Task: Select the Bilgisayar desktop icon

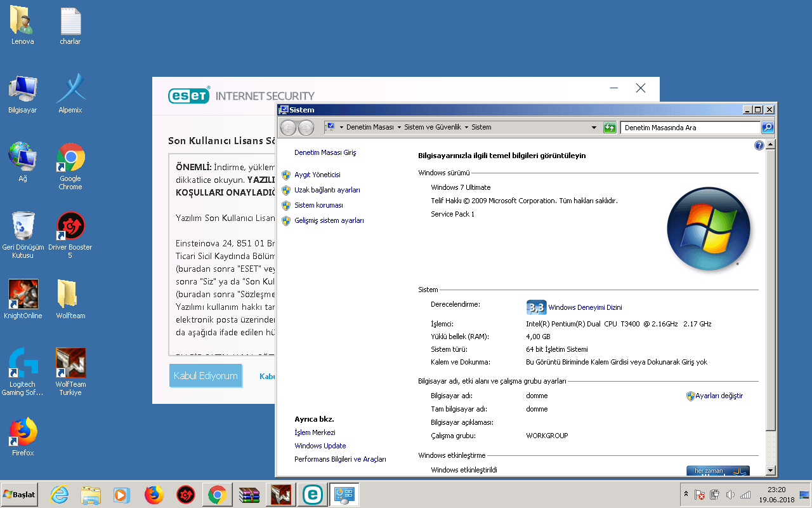Action: 22,94
